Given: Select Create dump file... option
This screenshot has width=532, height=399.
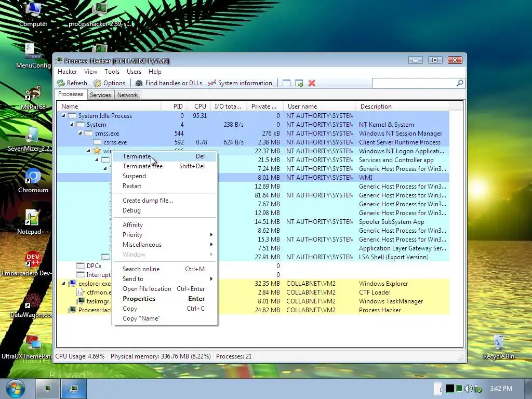Looking at the screenshot, I should pyautogui.click(x=164, y=201).
